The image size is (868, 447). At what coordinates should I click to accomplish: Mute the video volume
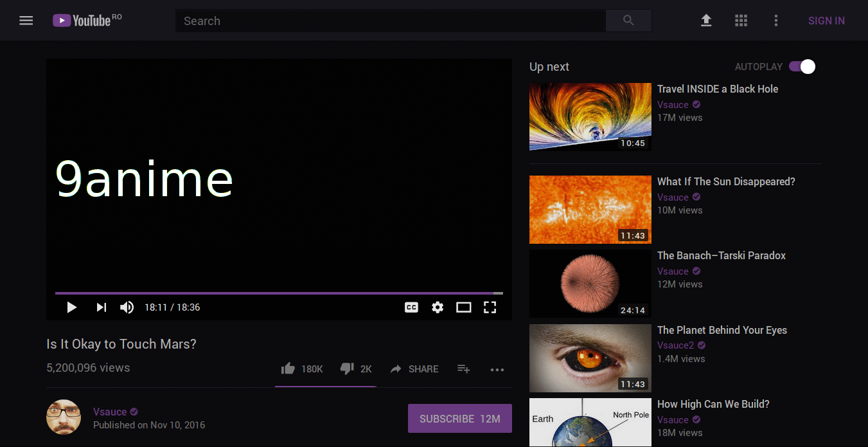coord(127,307)
